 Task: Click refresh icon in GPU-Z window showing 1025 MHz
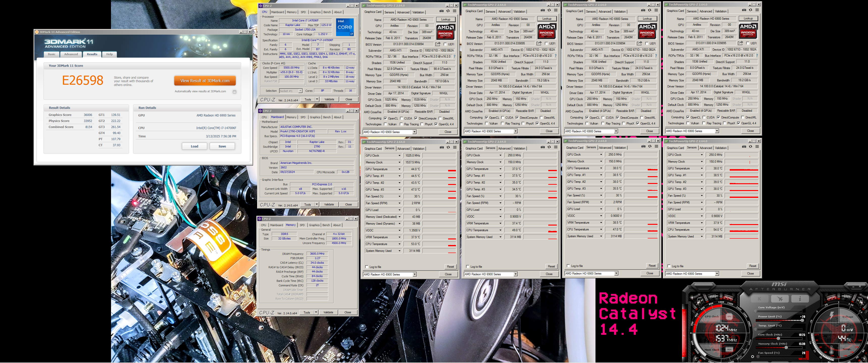[x=448, y=11]
